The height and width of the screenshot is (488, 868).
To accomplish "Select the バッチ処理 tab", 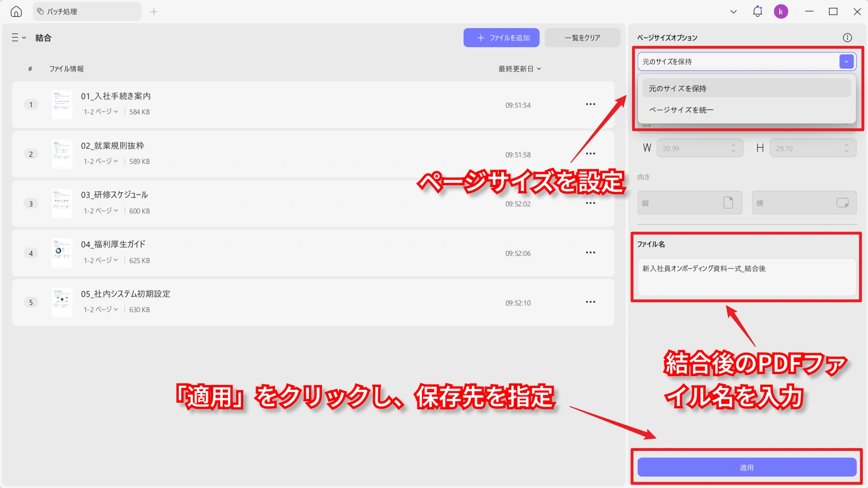I will pyautogui.click(x=87, y=11).
